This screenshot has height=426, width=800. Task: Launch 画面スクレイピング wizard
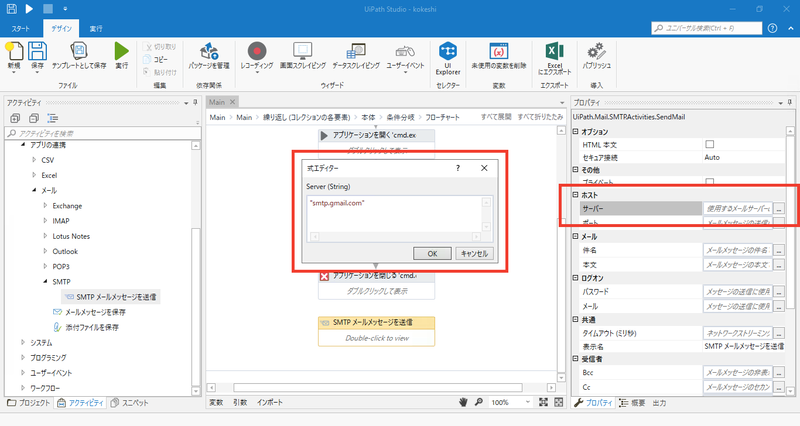coord(303,56)
